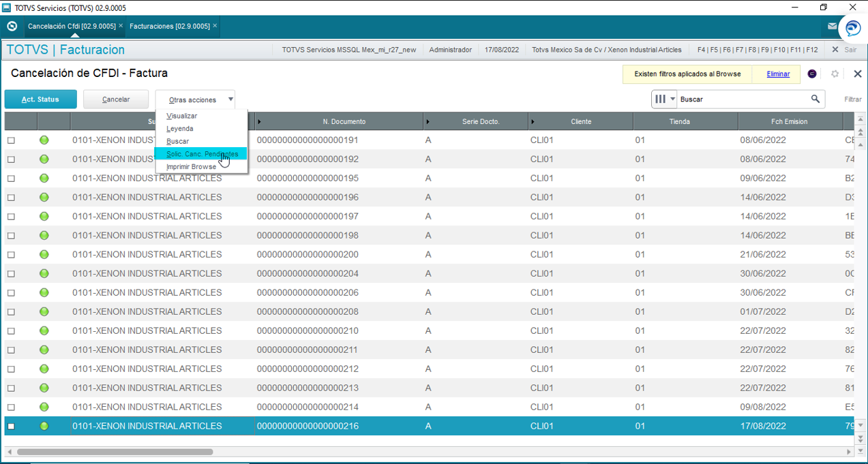The width and height of the screenshot is (868, 464).
Task: Click green status indicator for document 191
Action: click(44, 140)
